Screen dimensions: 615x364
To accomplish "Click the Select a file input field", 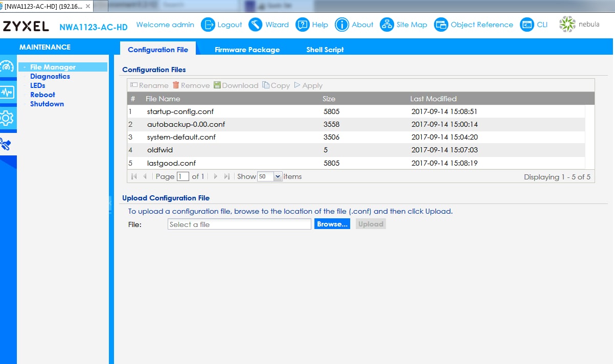I will click(239, 224).
